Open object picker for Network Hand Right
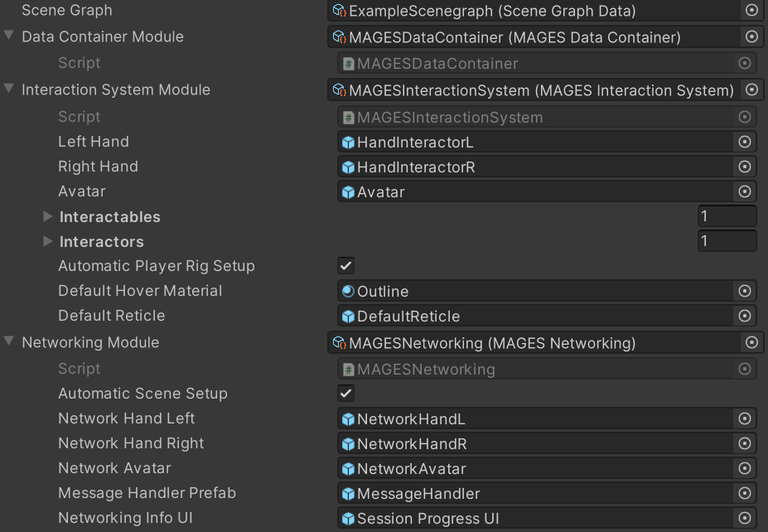This screenshot has height=532, width=768. tap(745, 443)
